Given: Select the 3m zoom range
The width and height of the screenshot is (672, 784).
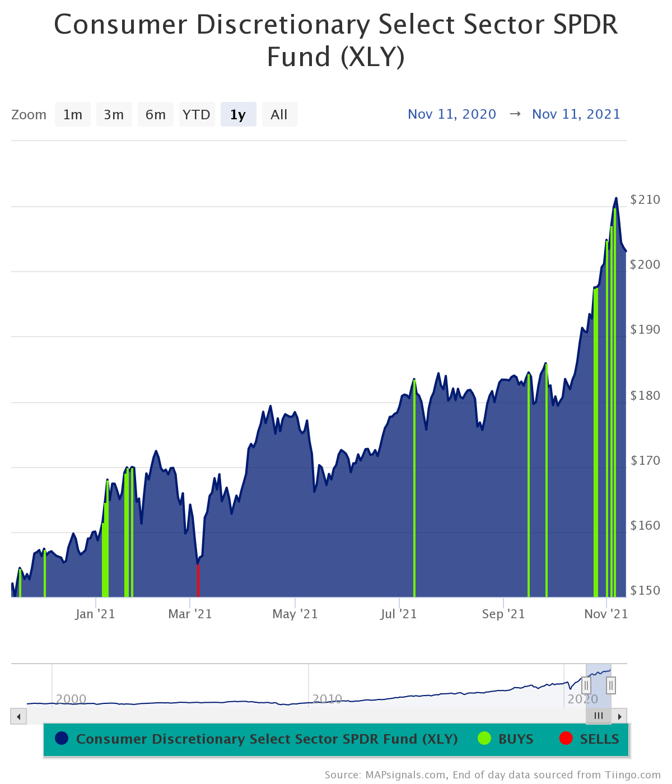Looking at the screenshot, I should click(x=114, y=114).
